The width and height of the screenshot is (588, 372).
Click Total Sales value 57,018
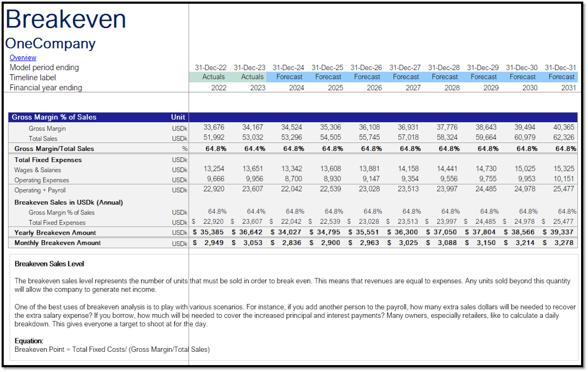pos(408,137)
